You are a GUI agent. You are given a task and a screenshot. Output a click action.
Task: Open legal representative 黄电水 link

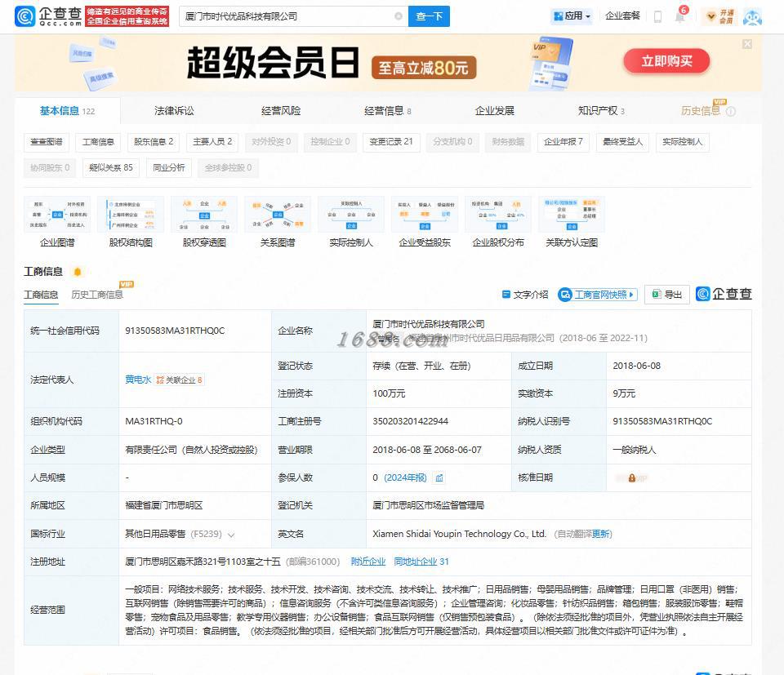(x=138, y=380)
